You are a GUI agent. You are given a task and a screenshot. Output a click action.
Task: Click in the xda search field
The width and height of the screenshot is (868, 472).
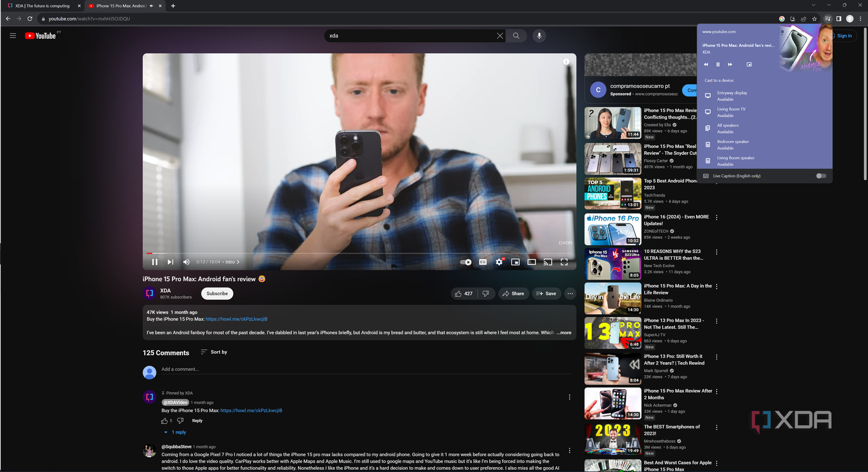pos(411,36)
